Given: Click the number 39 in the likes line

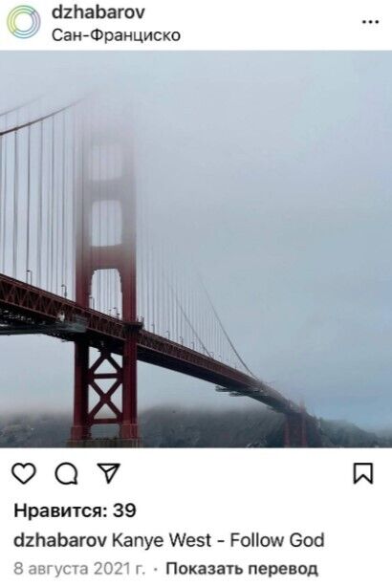Looking at the screenshot, I should pos(124,510).
